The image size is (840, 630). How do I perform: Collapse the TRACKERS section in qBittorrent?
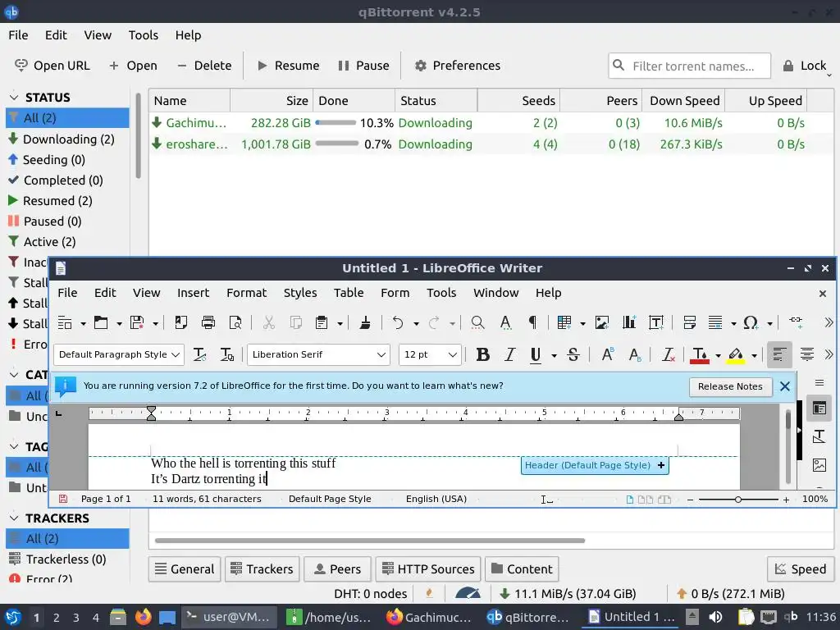15,518
